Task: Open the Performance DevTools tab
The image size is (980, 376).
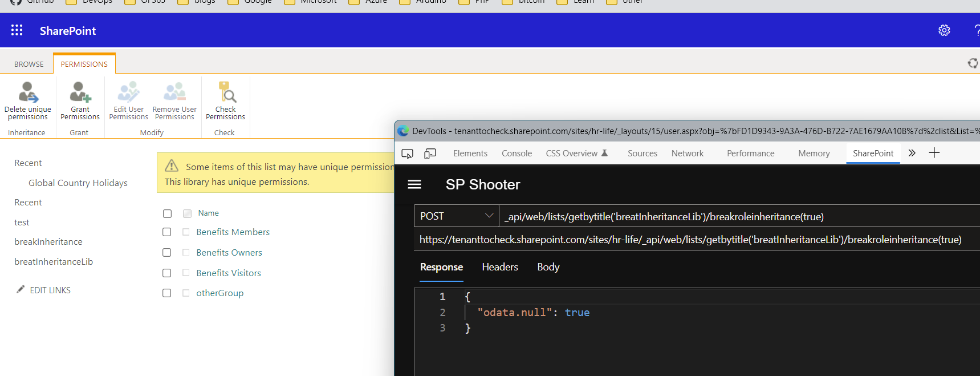Action: tap(751, 153)
